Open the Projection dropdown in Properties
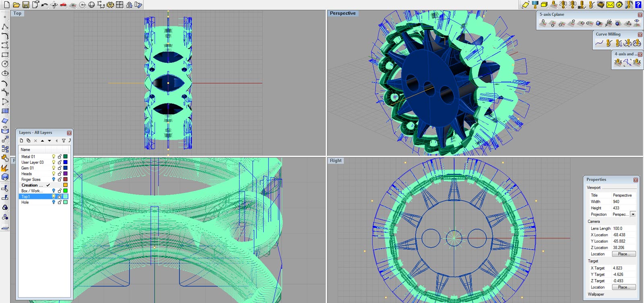This screenshot has height=303, width=644. tap(633, 214)
